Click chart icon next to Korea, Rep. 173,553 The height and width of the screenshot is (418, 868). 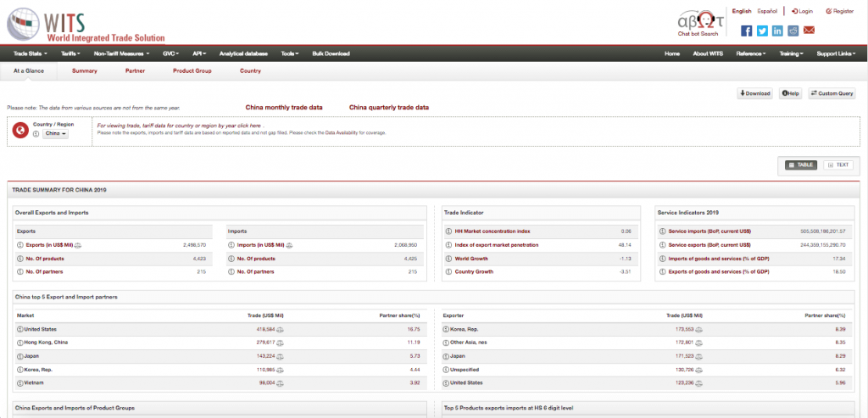699,330
